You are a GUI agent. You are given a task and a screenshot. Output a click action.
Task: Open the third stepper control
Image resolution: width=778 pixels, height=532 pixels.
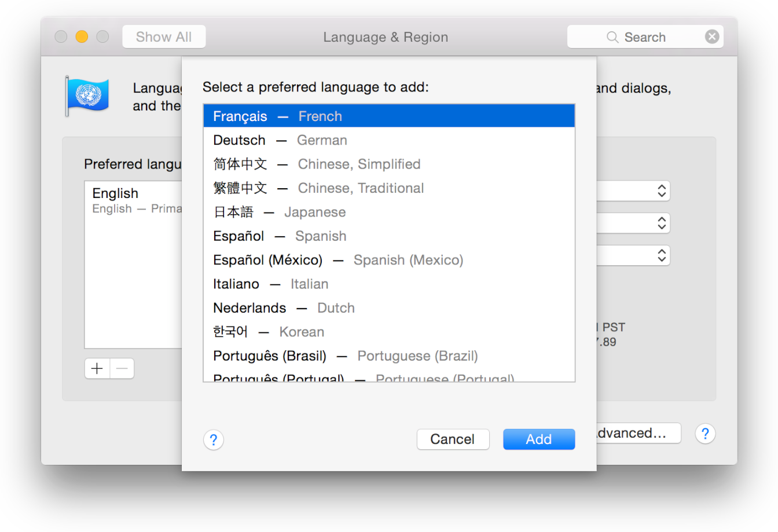pyautogui.click(x=662, y=255)
